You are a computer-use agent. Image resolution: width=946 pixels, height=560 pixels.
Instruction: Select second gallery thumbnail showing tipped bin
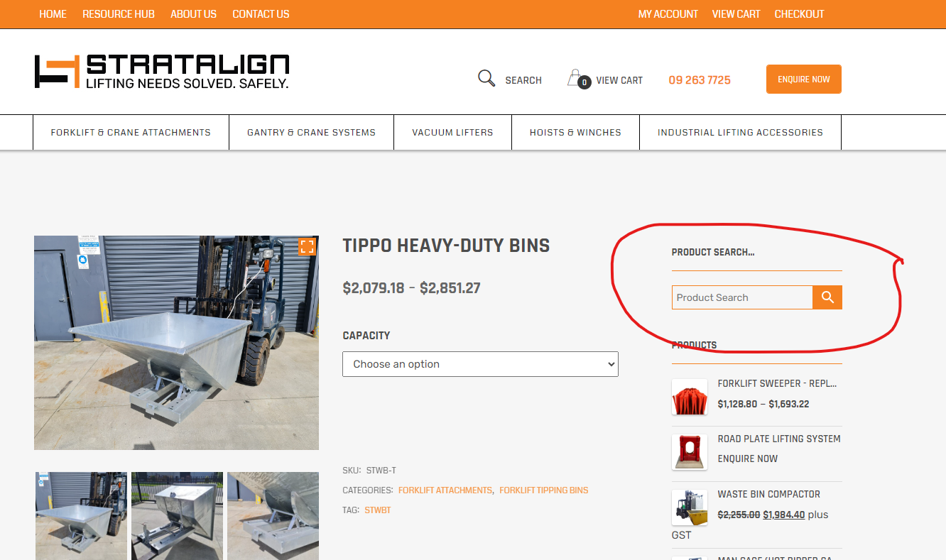177,516
